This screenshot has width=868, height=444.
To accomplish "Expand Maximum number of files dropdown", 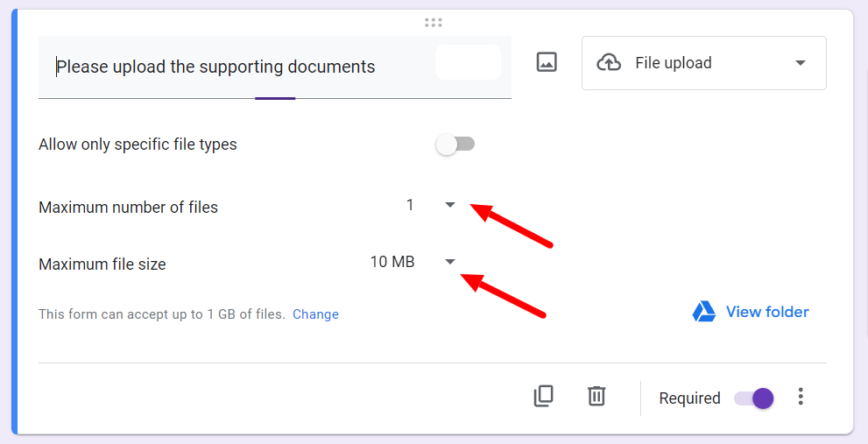I will (450, 205).
